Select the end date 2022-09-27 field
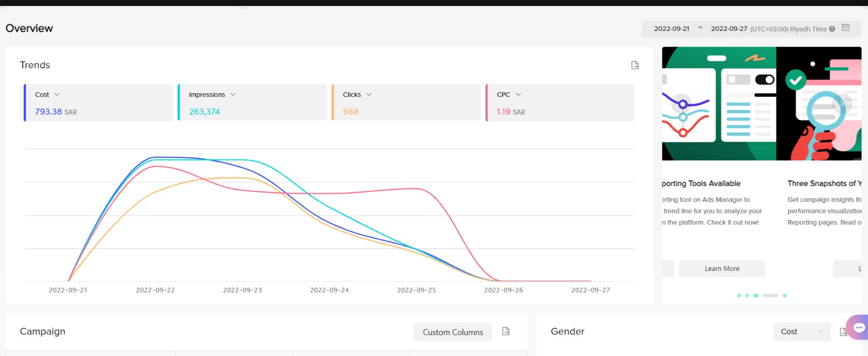The width and height of the screenshot is (868, 356). point(729,29)
